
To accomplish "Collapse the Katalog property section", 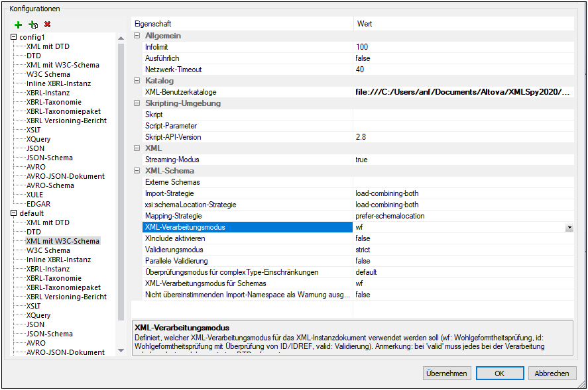I will (x=137, y=81).
